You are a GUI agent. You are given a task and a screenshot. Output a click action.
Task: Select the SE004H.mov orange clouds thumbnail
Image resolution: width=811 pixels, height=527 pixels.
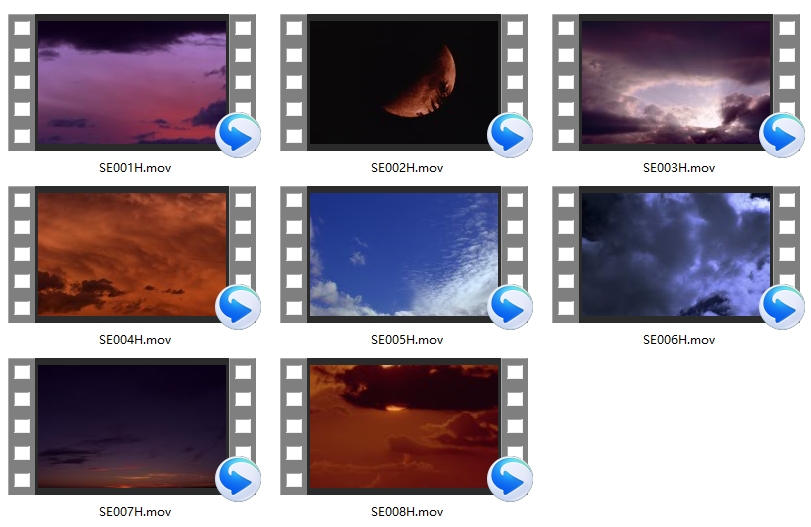132,254
